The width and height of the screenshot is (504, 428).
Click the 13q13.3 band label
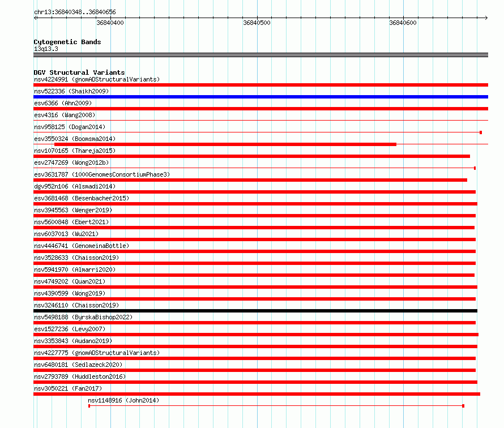tap(46, 49)
